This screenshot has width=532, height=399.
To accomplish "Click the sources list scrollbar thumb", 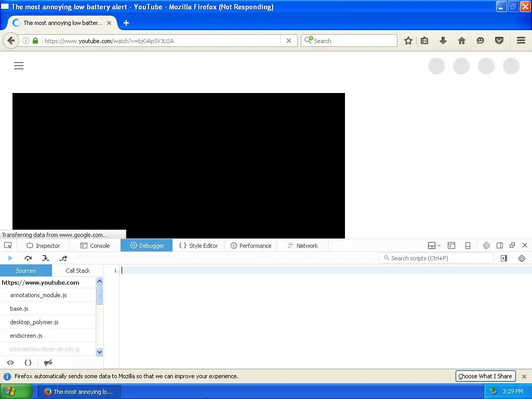I will (99, 295).
